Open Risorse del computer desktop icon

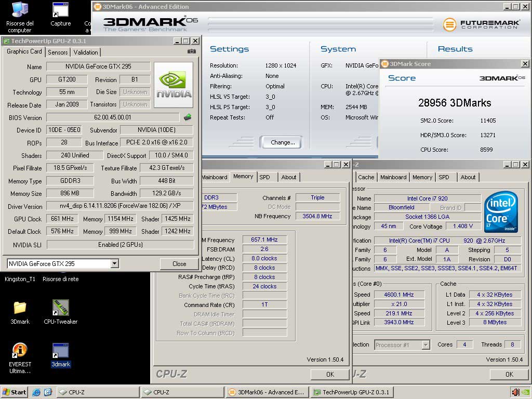(x=20, y=17)
